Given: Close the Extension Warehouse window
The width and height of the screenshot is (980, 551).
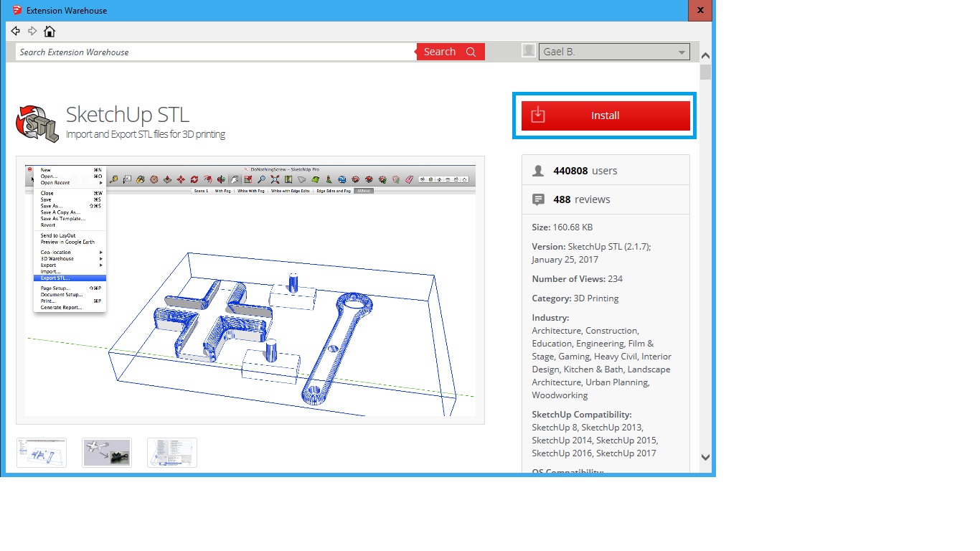Looking at the screenshot, I should [x=700, y=11].
